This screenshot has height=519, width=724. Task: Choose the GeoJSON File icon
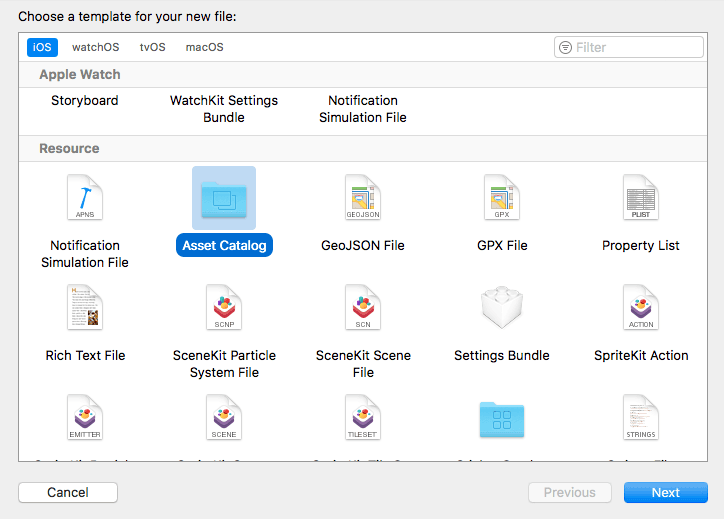tap(363, 198)
